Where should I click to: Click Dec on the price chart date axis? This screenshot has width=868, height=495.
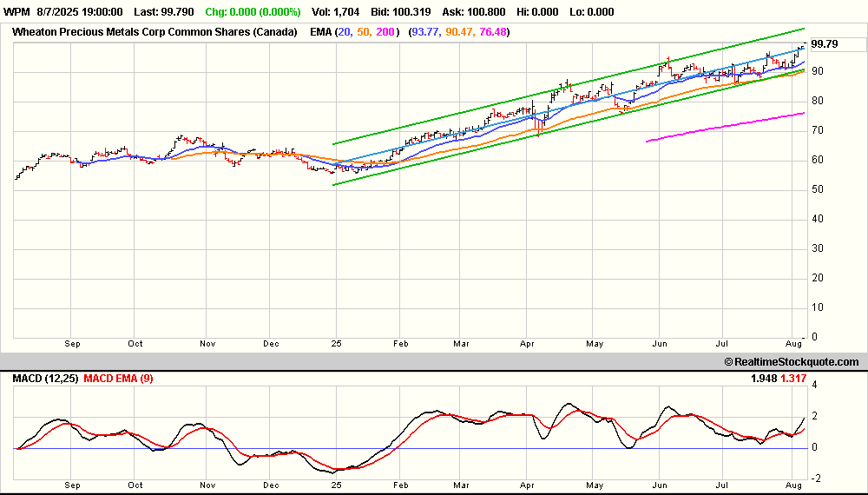(x=271, y=344)
